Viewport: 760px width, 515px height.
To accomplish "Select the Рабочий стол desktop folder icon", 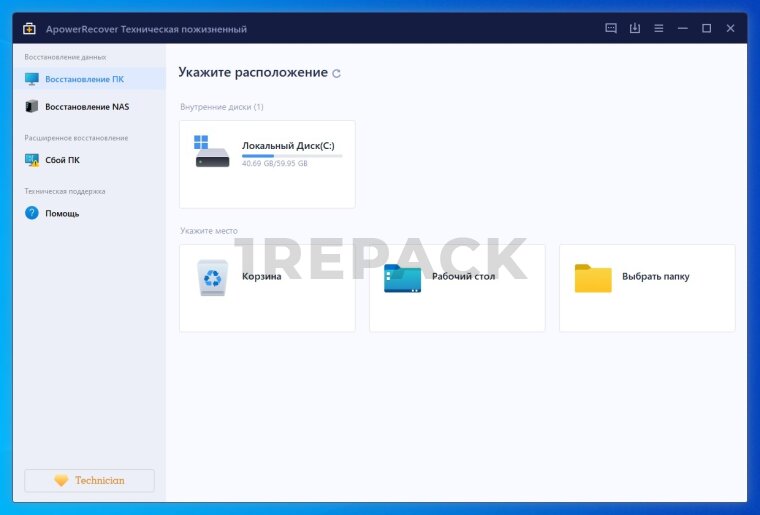I will coord(402,277).
